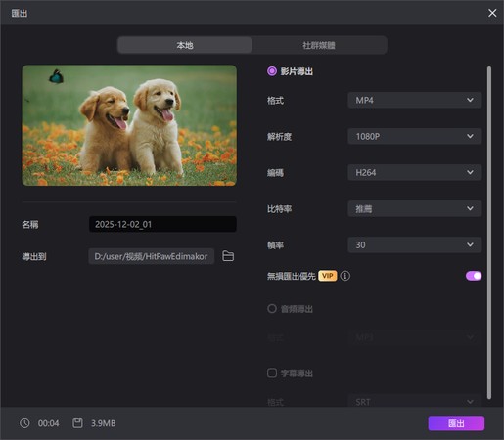Click the 無損匯出優先 label

click(x=292, y=276)
